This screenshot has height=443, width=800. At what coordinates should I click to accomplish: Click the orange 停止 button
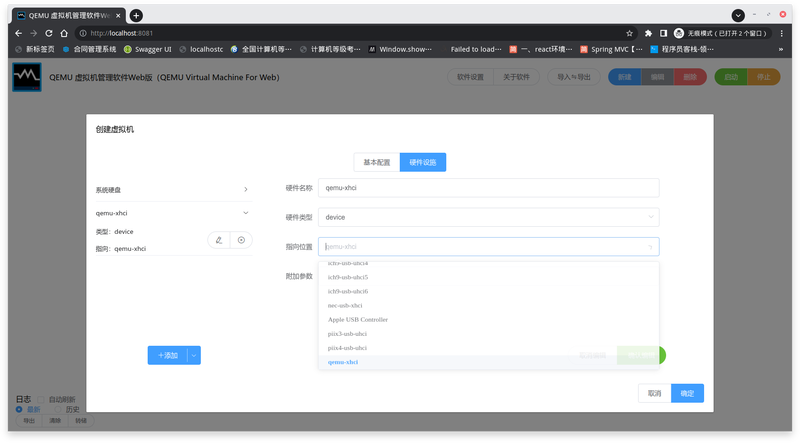(x=764, y=77)
